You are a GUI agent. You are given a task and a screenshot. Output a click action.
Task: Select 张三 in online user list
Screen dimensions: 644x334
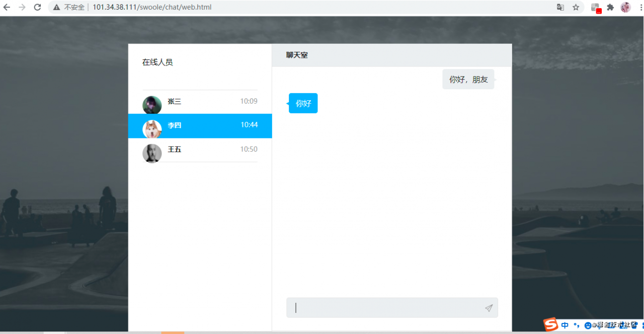click(200, 102)
